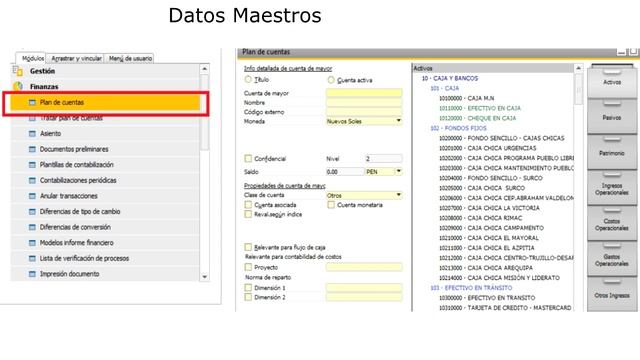Select the Cuenta activa radio button
Screen dimensions: 640x360
[331, 80]
